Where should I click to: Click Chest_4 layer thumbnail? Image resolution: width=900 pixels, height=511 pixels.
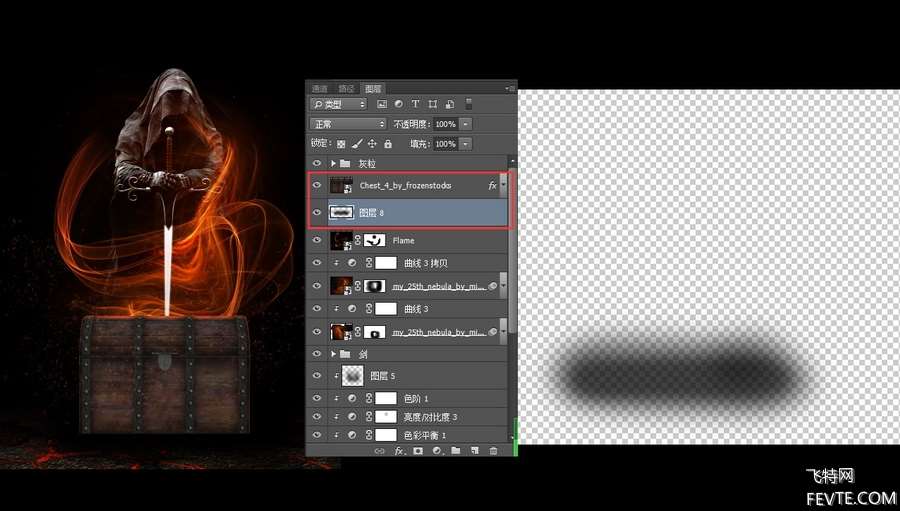click(342, 185)
